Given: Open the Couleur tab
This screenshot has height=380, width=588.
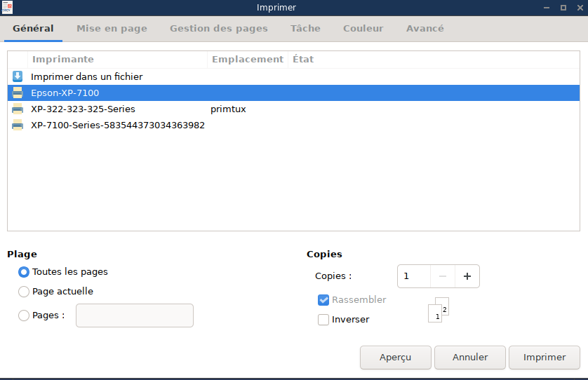Looking at the screenshot, I should tap(363, 29).
